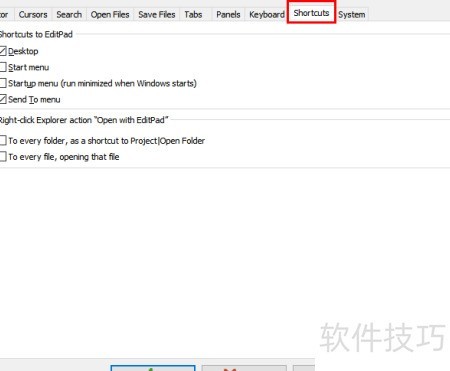Enable 'To every file, opening that file'

3,157
